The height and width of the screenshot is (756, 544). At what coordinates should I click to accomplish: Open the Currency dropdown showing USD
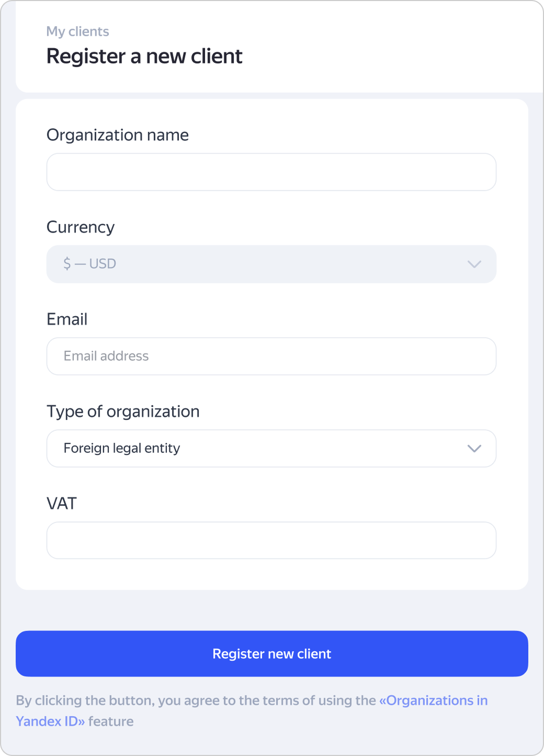[271, 264]
